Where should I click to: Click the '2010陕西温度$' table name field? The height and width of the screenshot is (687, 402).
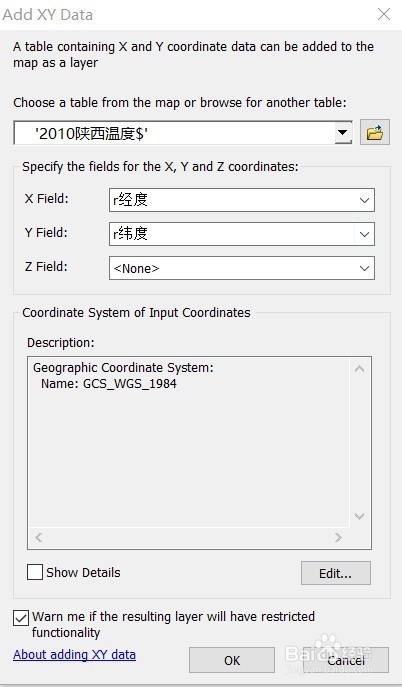click(x=174, y=133)
